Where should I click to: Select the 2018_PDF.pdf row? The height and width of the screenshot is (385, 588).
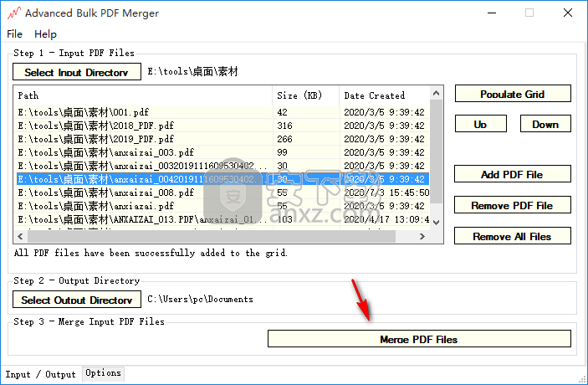[x=222, y=126]
